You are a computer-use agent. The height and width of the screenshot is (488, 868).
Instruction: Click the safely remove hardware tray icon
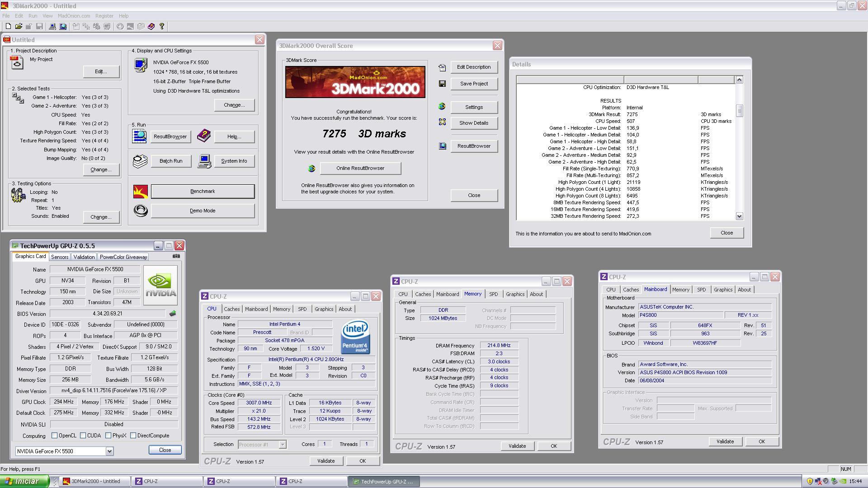[x=834, y=481]
